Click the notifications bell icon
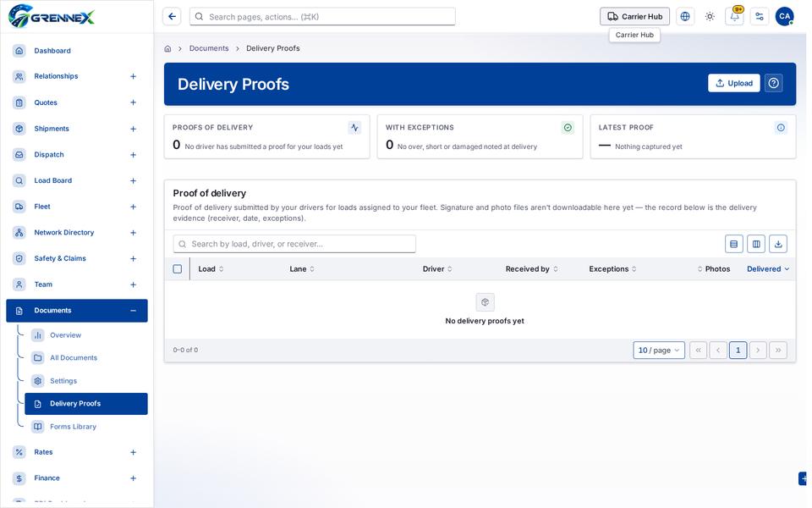 734,17
